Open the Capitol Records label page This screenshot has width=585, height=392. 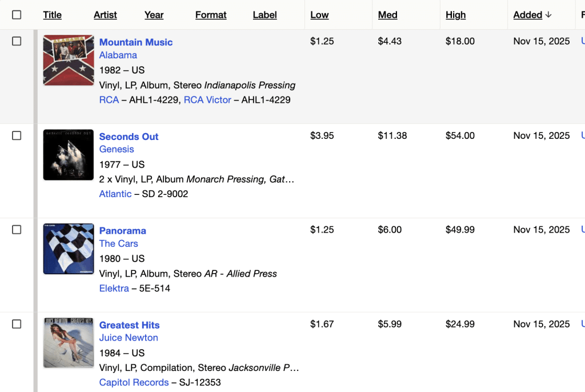[134, 382]
